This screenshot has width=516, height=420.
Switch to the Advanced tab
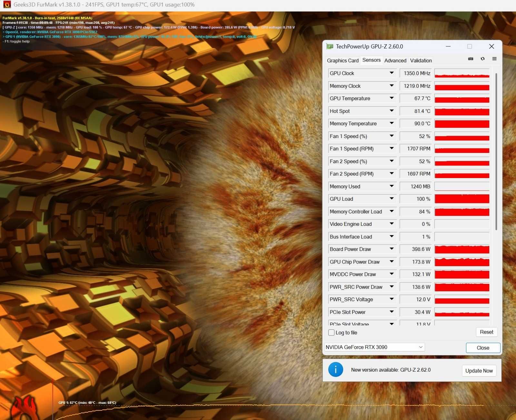pyautogui.click(x=395, y=60)
